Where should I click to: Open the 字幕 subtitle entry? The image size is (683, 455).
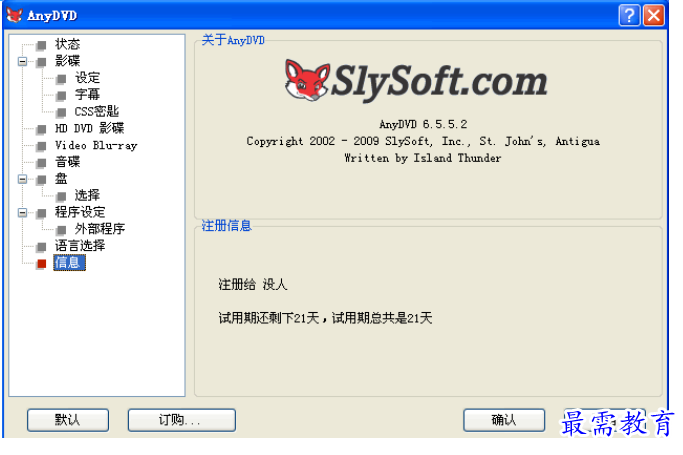point(87,94)
